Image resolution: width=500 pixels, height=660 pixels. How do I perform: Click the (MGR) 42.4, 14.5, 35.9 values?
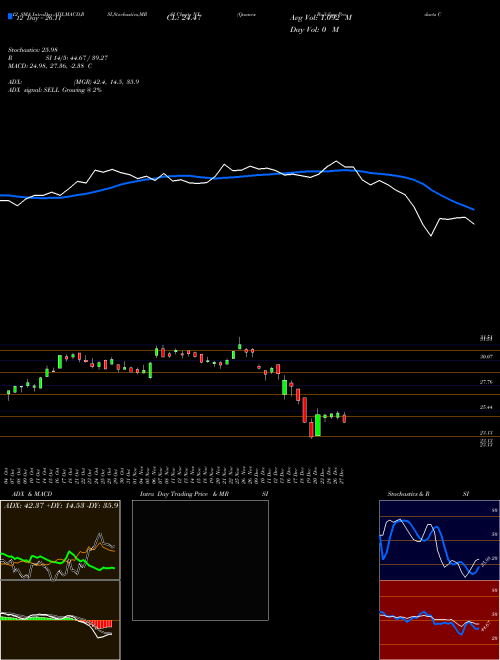click(106, 82)
